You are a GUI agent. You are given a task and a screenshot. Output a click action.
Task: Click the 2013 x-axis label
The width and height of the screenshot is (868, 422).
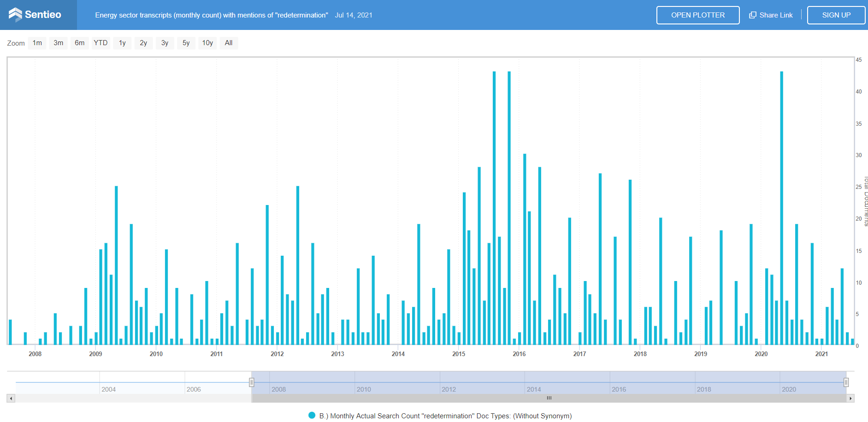[337, 354]
